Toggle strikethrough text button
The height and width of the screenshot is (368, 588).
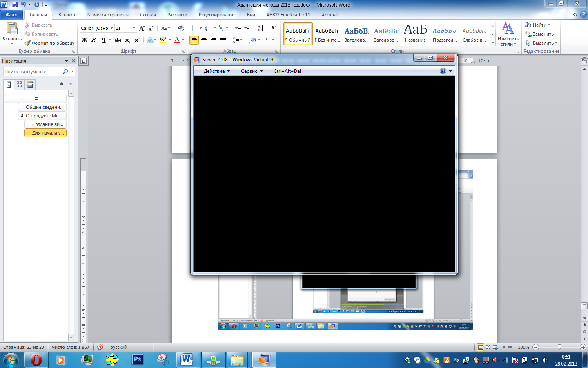coord(118,40)
